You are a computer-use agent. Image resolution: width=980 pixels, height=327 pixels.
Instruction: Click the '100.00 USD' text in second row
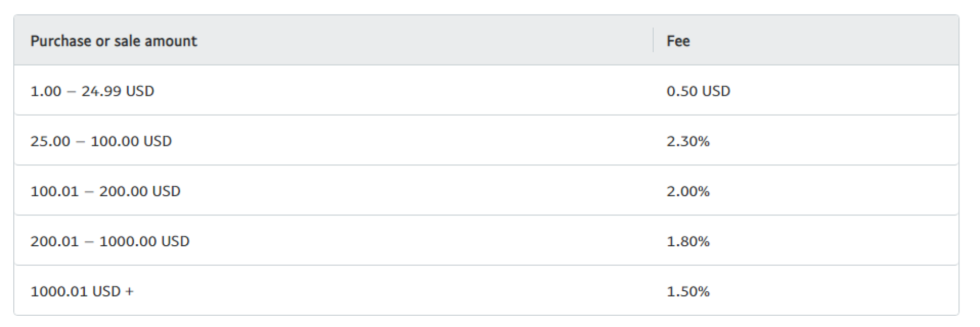coord(131,141)
